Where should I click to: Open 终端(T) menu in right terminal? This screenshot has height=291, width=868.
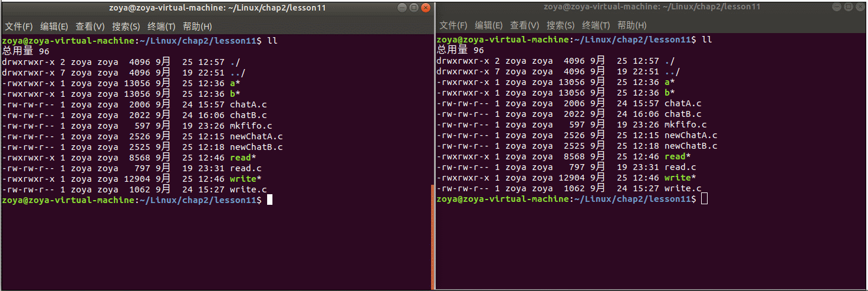(596, 25)
